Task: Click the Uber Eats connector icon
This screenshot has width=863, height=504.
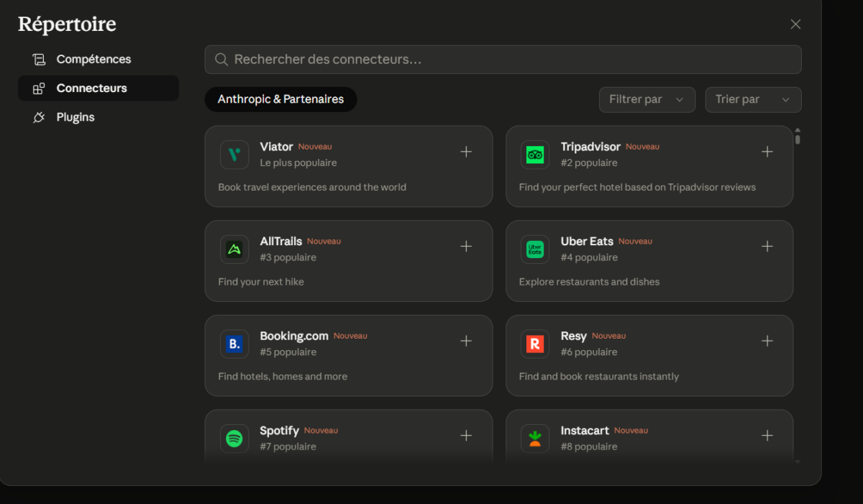Action: pos(535,249)
